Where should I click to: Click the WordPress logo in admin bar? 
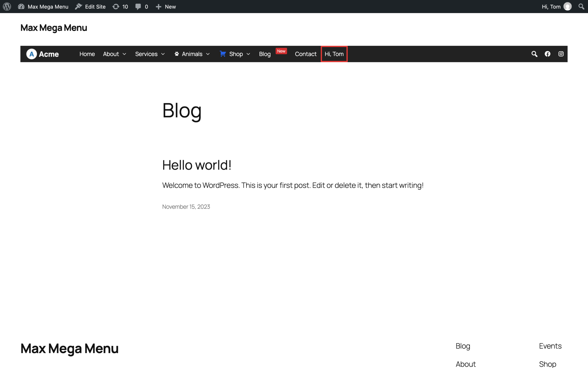[7, 7]
